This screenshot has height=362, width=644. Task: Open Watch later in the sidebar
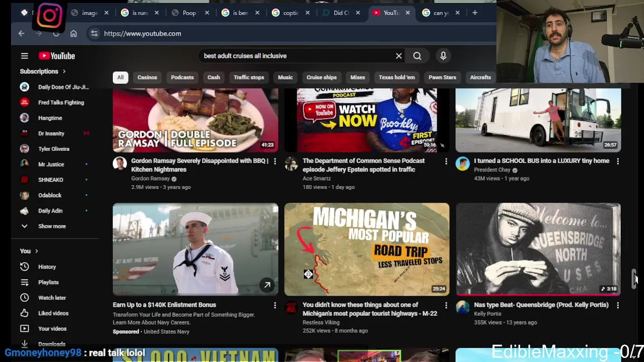tap(53, 298)
